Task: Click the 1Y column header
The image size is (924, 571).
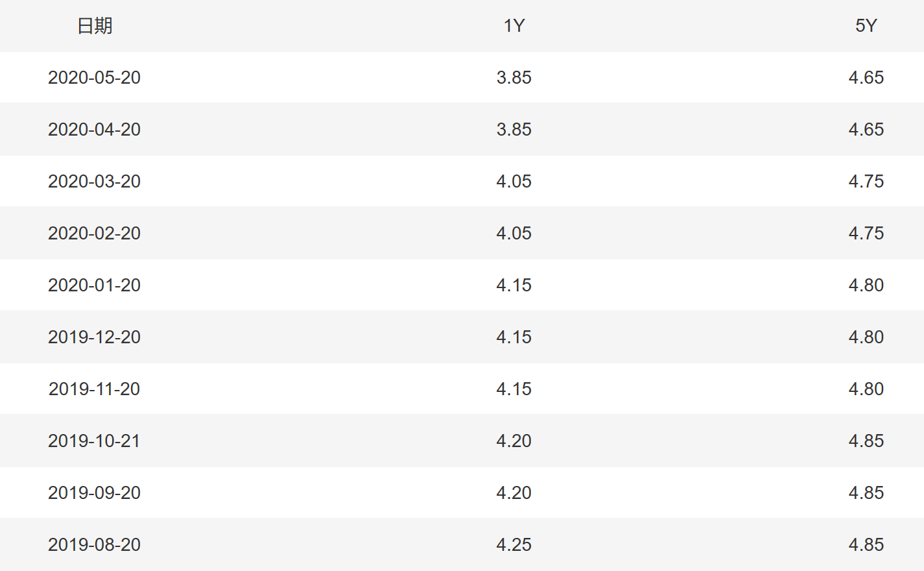Action: pos(514,26)
